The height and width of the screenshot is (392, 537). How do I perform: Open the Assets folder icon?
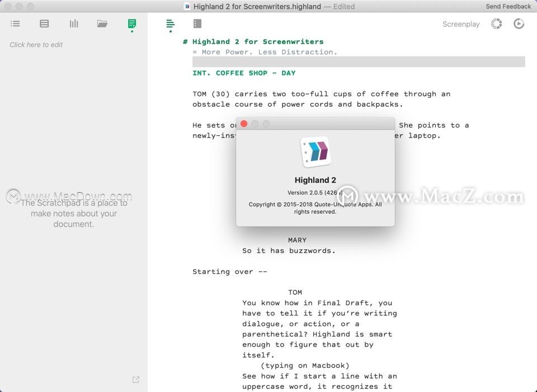(102, 23)
